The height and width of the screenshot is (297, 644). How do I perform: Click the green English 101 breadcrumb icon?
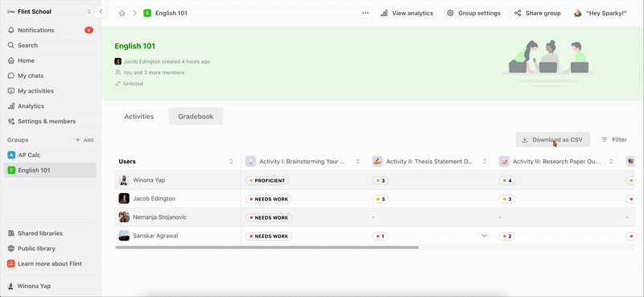click(147, 13)
